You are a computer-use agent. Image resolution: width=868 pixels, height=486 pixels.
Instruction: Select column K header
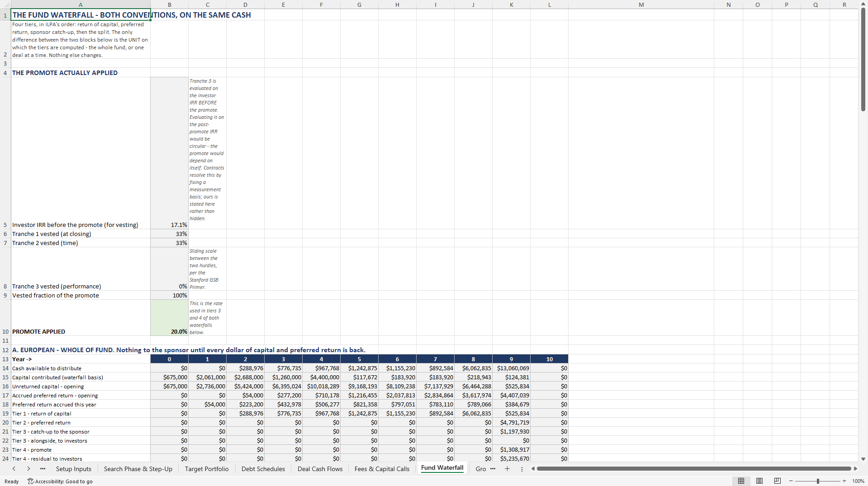click(x=511, y=5)
